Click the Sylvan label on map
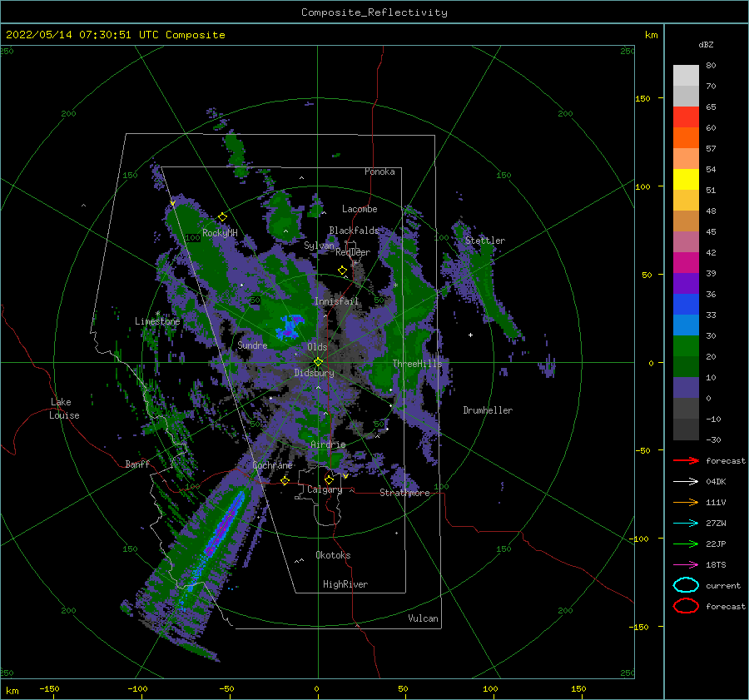749x700 pixels. coord(319,246)
